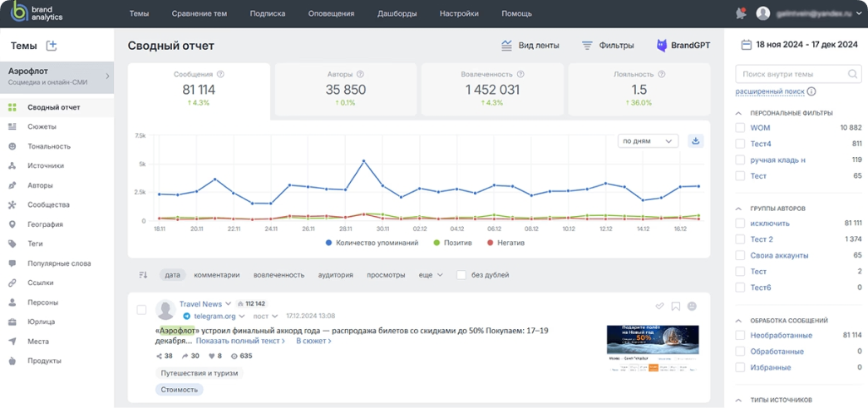The image size is (868, 408).
Task: Toggle Позитив legend series
Action: [x=453, y=243]
